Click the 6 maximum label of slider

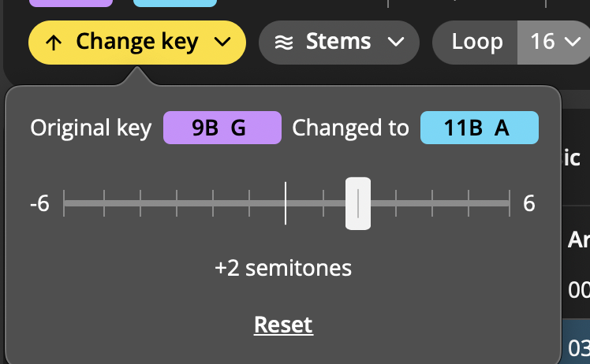pos(528,204)
